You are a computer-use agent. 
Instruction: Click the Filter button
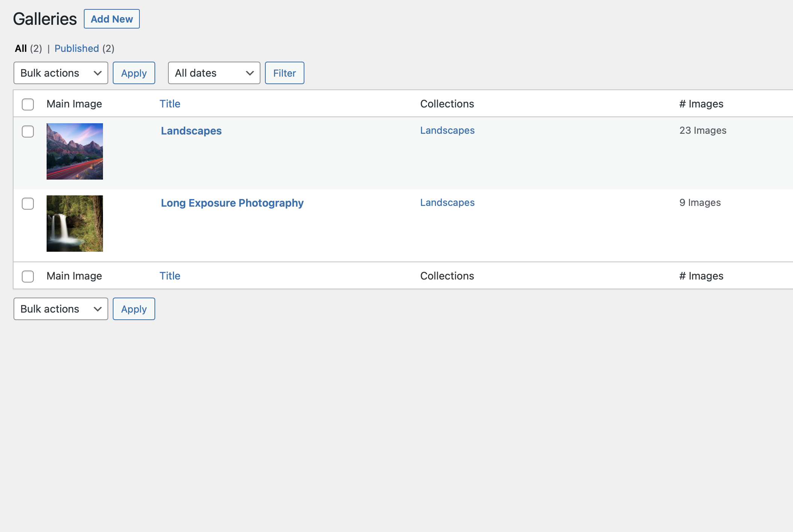click(x=285, y=73)
